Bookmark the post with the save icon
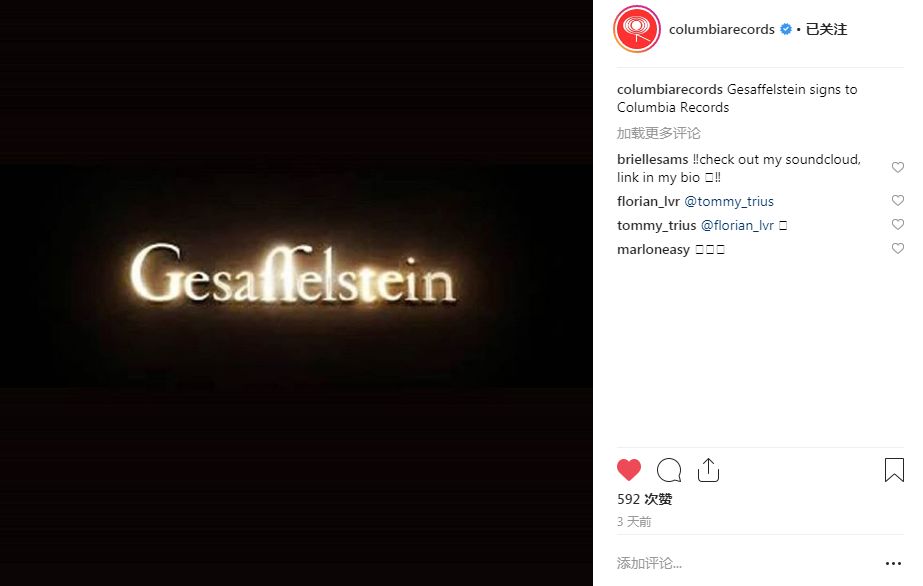The image size is (923, 586). 894,470
